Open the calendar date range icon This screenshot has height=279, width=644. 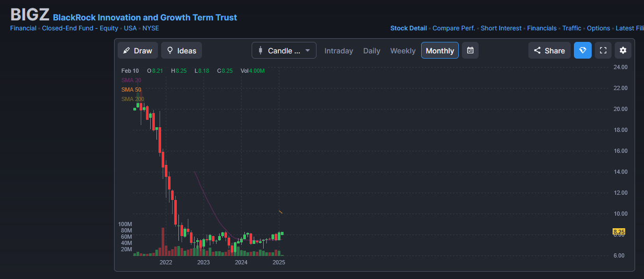point(470,51)
